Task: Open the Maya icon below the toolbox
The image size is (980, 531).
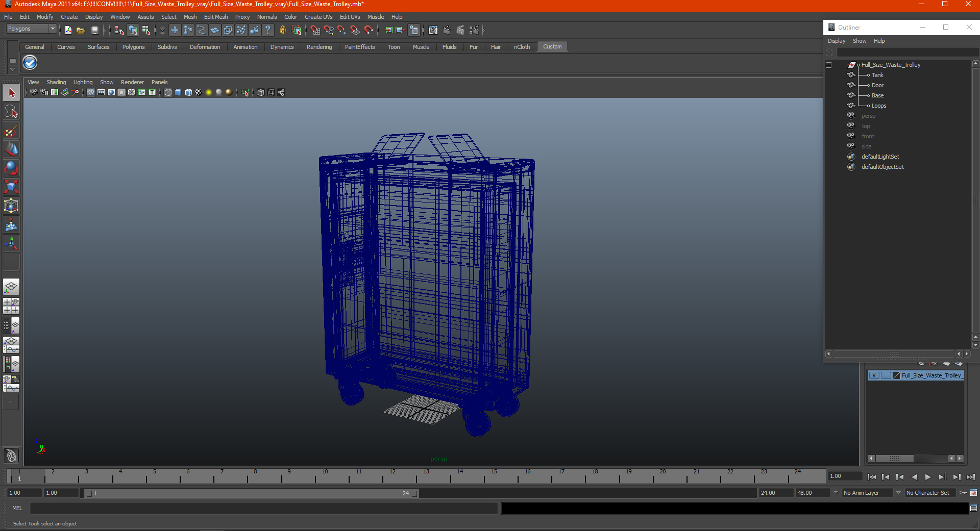Action: [11, 455]
